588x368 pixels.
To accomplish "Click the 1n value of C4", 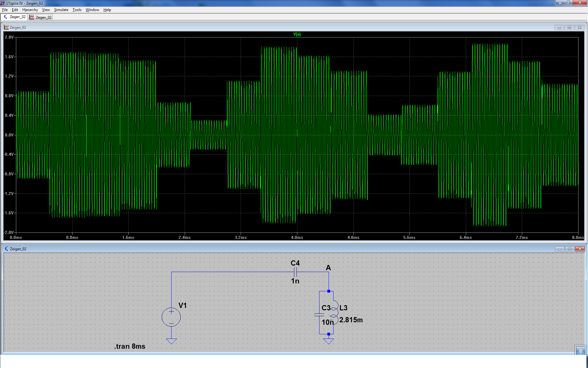I will (x=295, y=281).
